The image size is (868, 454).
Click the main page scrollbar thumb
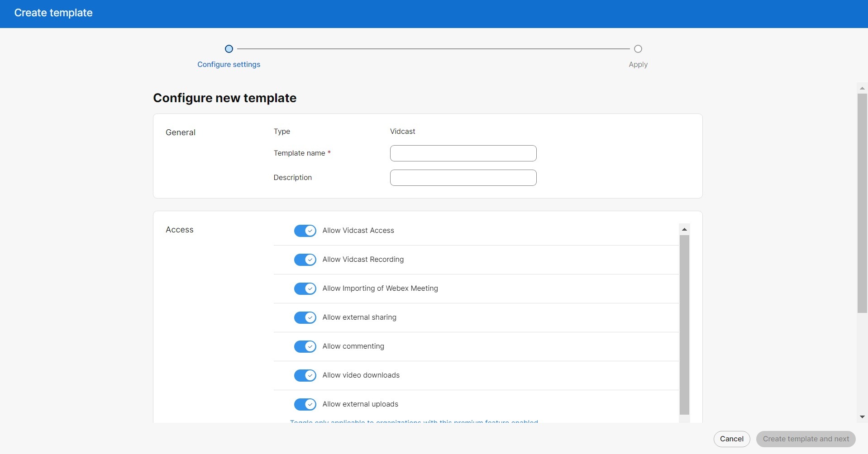(862, 203)
